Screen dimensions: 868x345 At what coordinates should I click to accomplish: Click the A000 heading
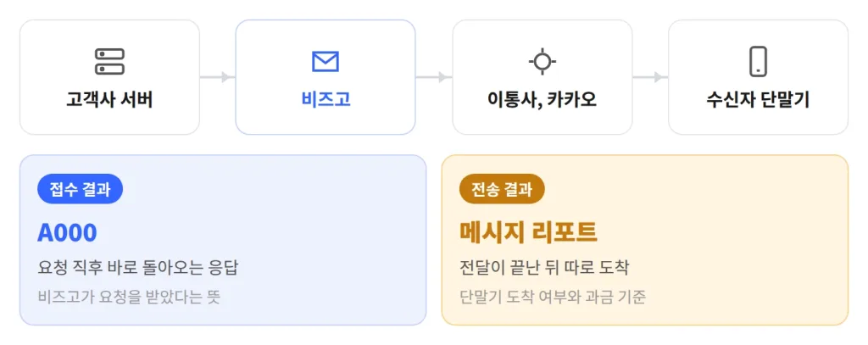click(x=67, y=233)
